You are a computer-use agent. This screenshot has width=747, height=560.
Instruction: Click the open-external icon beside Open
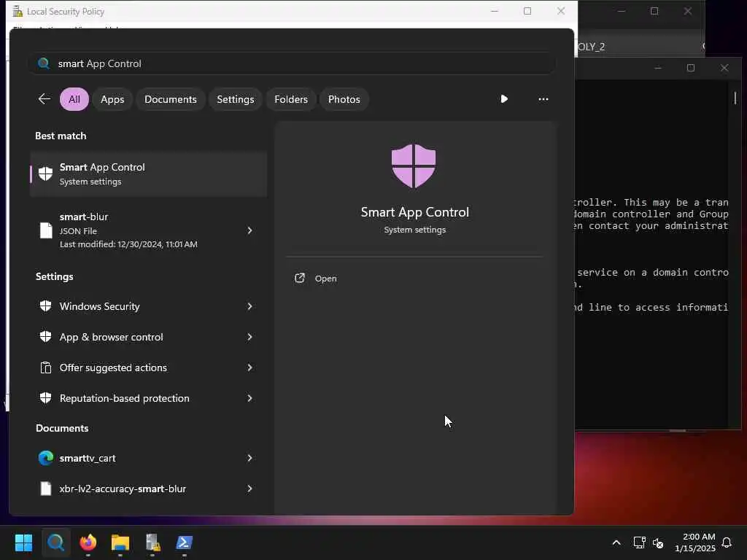pos(300,278)
